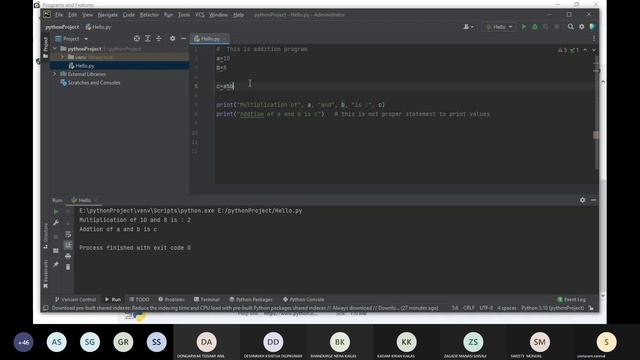The width and height of the screenshot is (640, 360).
Task: Click the CRLF line separator in status bar
Action: pos(469,308)
